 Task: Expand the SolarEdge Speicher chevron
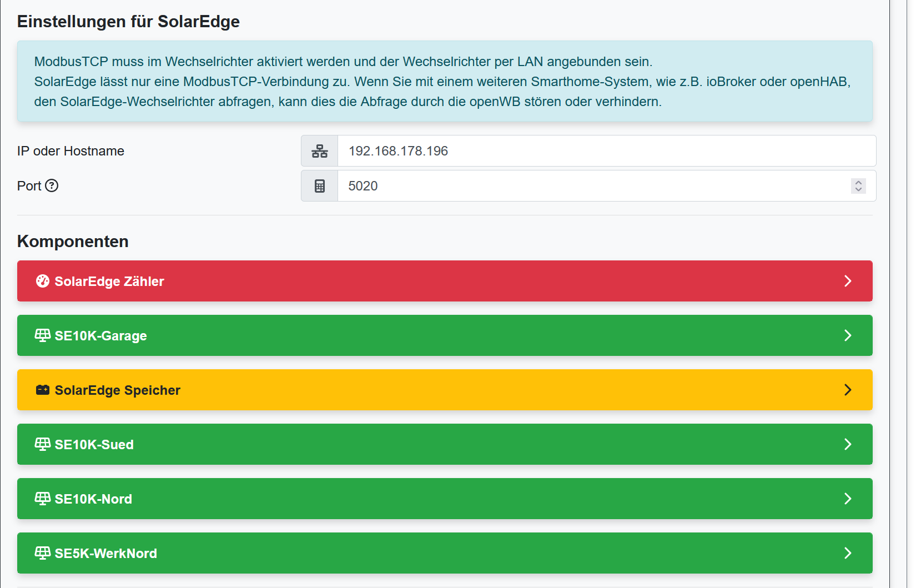(x=848, y=390)
